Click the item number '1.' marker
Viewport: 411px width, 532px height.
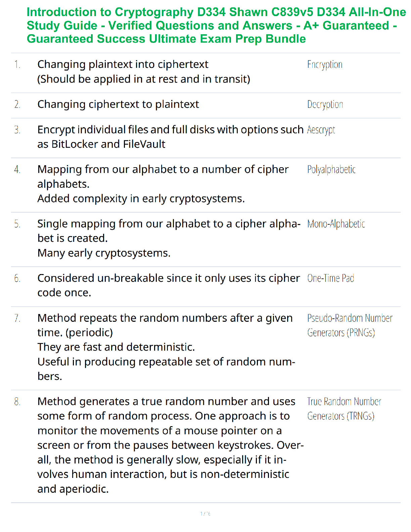point(17,64)
